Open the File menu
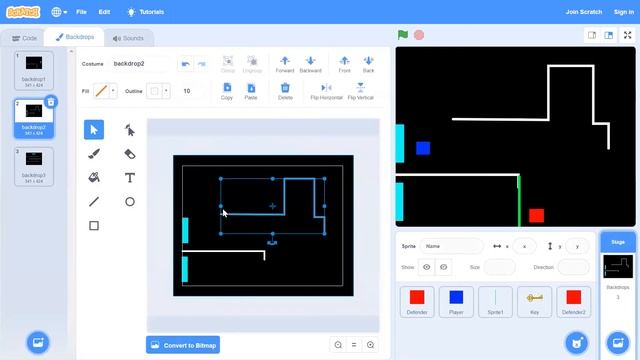 (x=81, y=12)
